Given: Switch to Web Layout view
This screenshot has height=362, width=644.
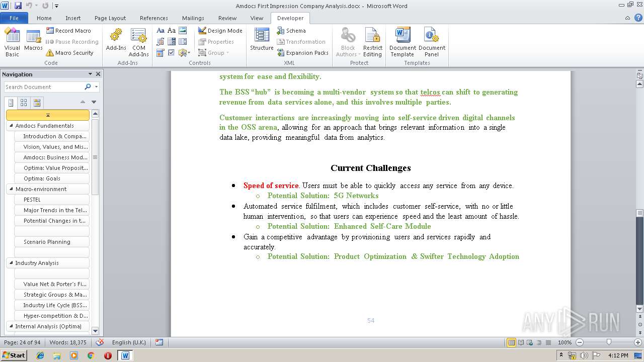Looking at the screenshot, I should click(530, 342).
